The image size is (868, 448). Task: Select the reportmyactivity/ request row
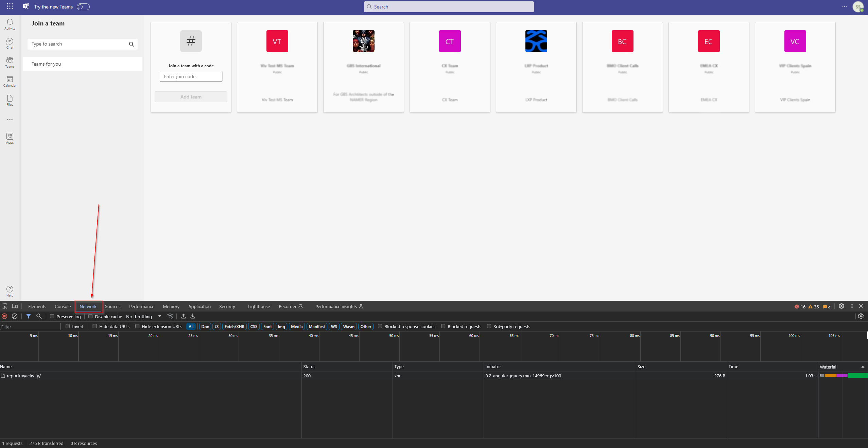[434, 376]
